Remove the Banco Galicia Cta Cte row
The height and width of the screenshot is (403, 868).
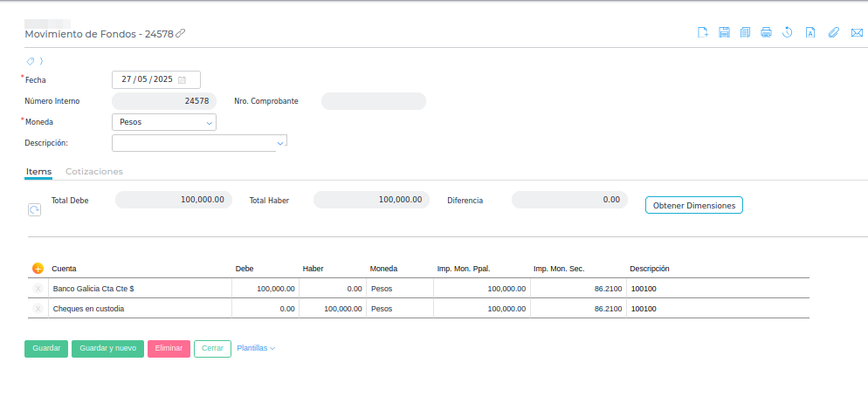click(x=38, y=288)
